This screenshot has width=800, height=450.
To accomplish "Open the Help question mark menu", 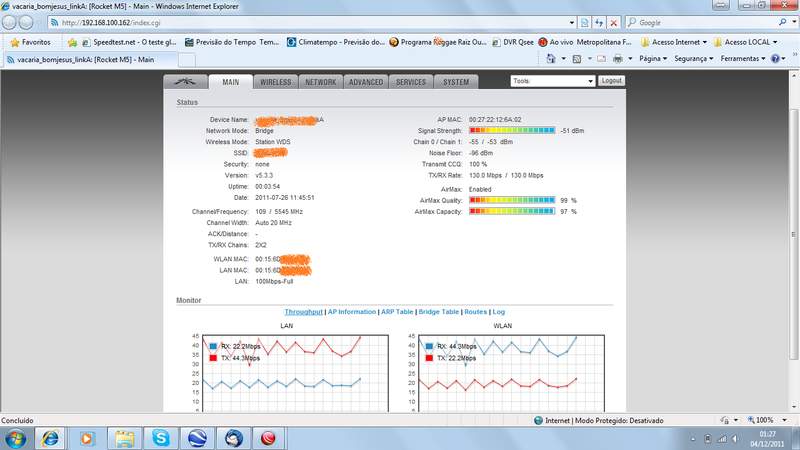I will 778,59.
